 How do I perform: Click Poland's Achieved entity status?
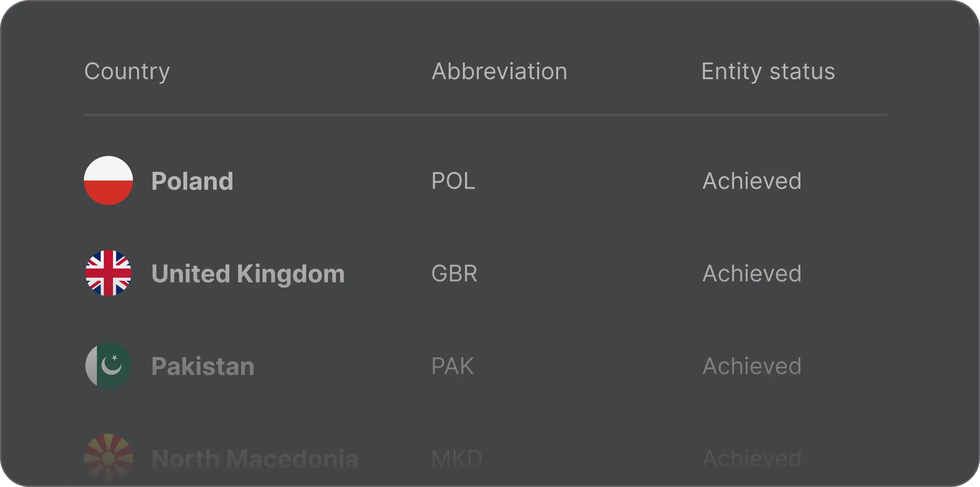pyautogui.click(x=752, y=181)
